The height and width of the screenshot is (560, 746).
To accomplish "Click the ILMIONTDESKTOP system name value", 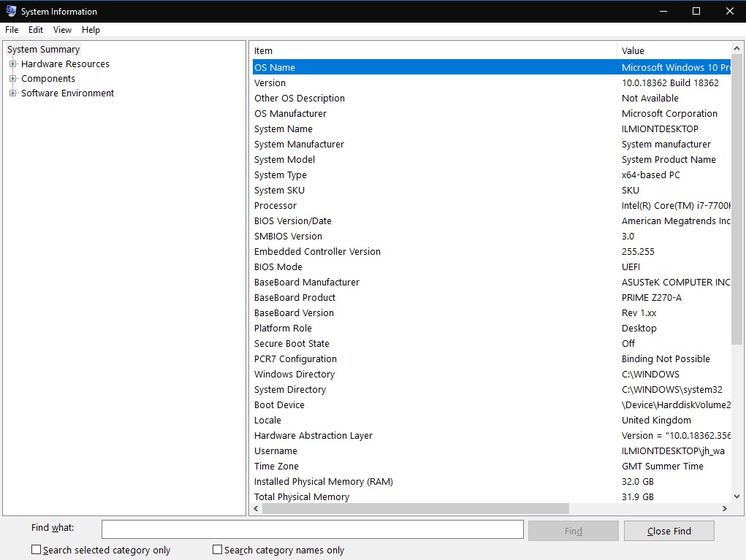I will (660, 129).
